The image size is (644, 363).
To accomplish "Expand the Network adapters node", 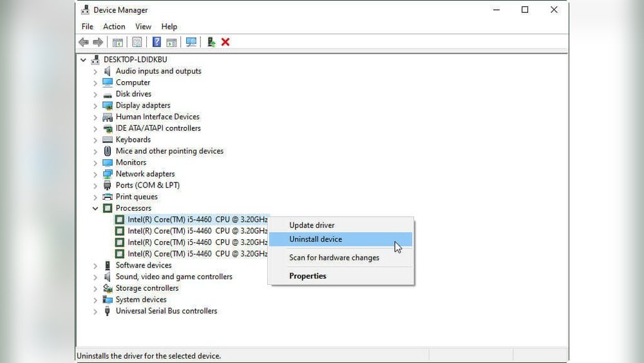I will (x=95, y=174).
